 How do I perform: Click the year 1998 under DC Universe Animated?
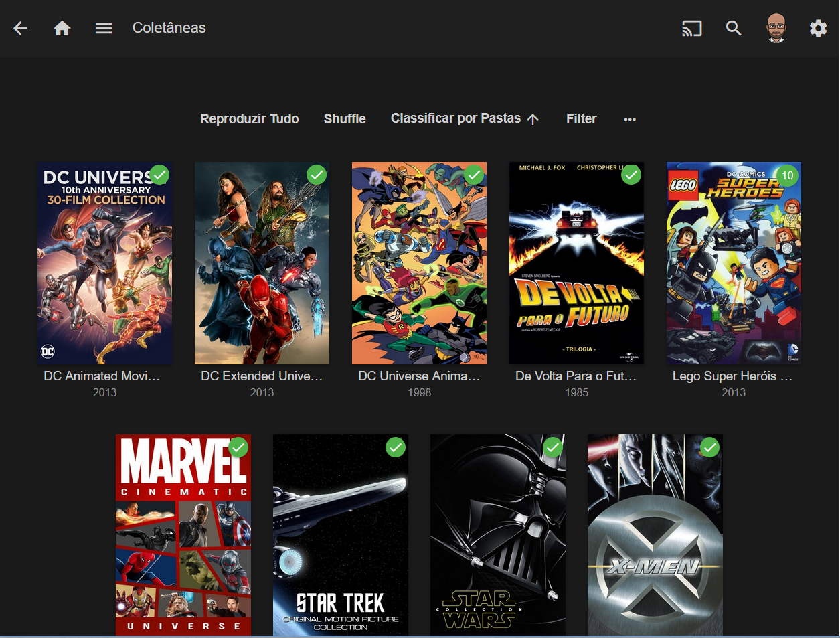[x=419, y=392]
